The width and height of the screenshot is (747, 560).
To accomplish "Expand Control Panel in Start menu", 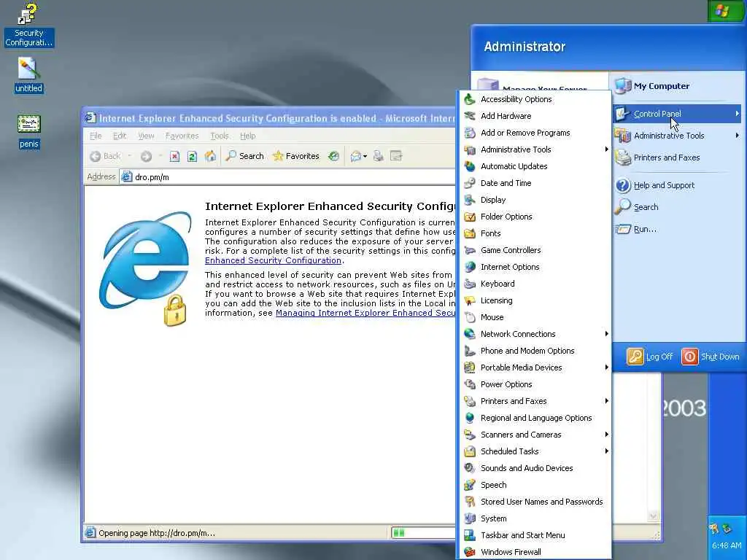I will [676, 114].
